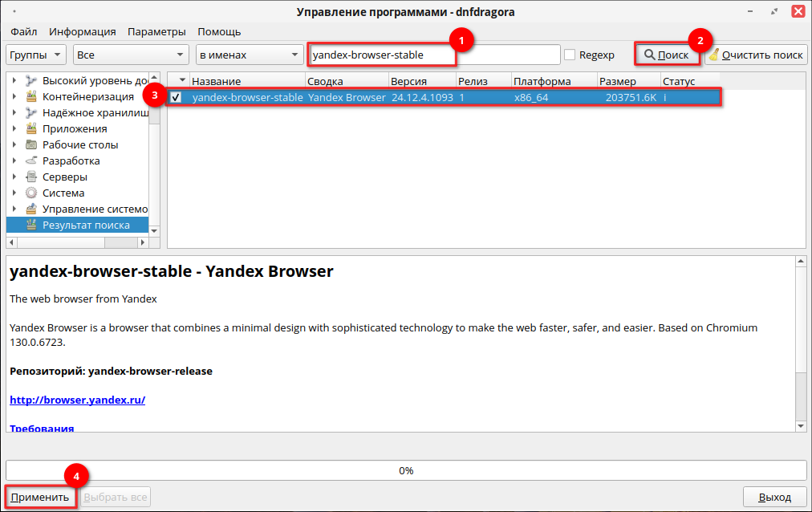This screenshot has height=512, width=812.
Task: Open the Помощь menu
Action: (219, 31)
